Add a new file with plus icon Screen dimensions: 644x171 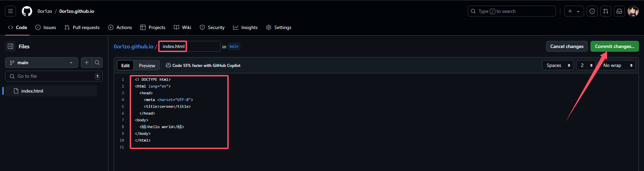point(87,63)
